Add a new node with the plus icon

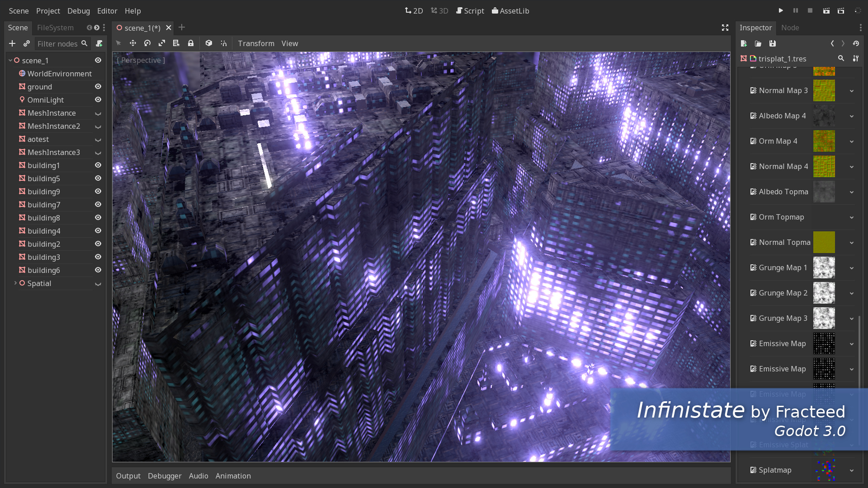(12, 43)
